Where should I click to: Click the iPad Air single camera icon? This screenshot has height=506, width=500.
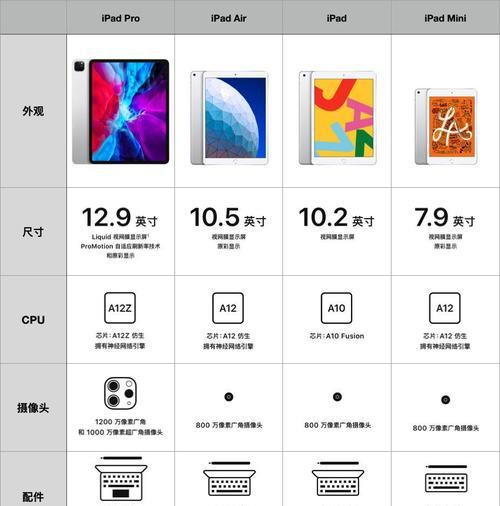pos(229,397)
